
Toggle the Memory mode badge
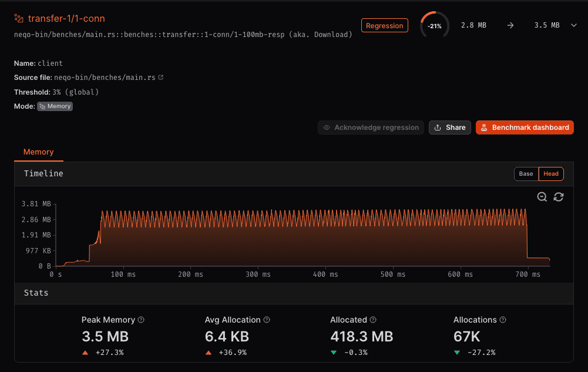point(55,106)
